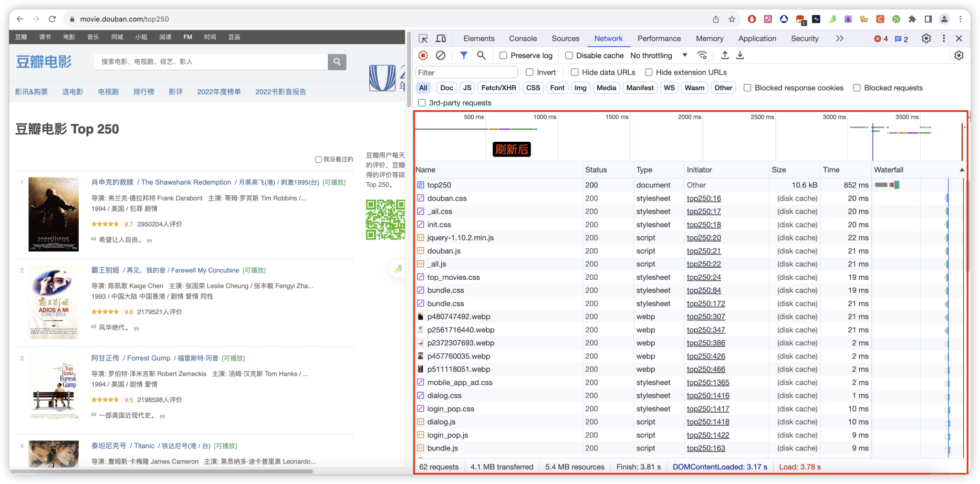Click the export HAR download icon
980x484 pixels.
[740, 55]
